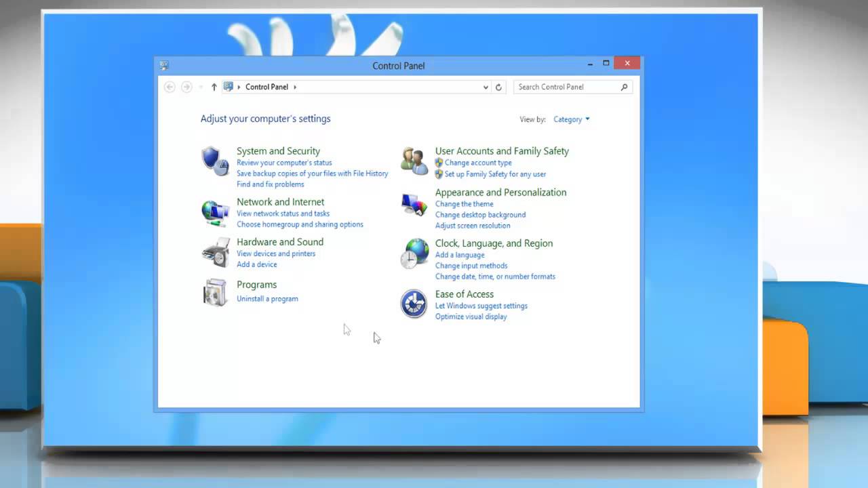Image resolution: width=868 pixels, height=488 pixels.
Task: Maximize the Control Panel window
Action: coord(606,64)
